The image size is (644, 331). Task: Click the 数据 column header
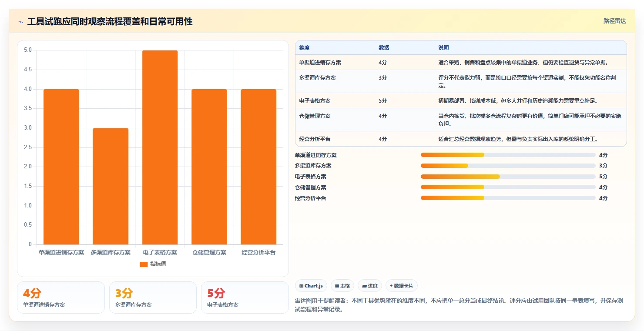[384, 48]
